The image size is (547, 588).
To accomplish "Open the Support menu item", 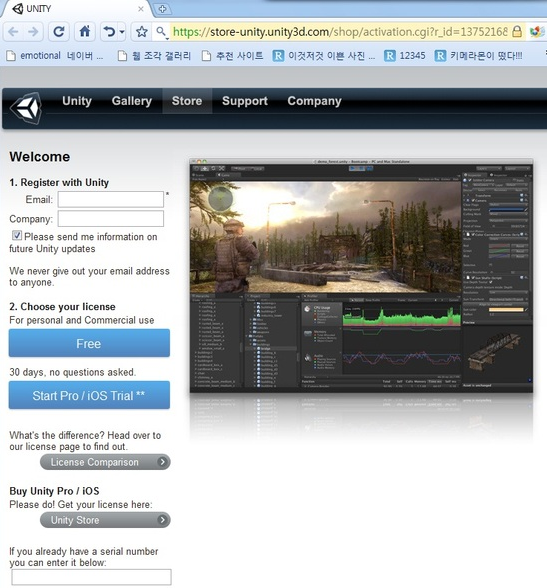I will [x=245, y=101].
